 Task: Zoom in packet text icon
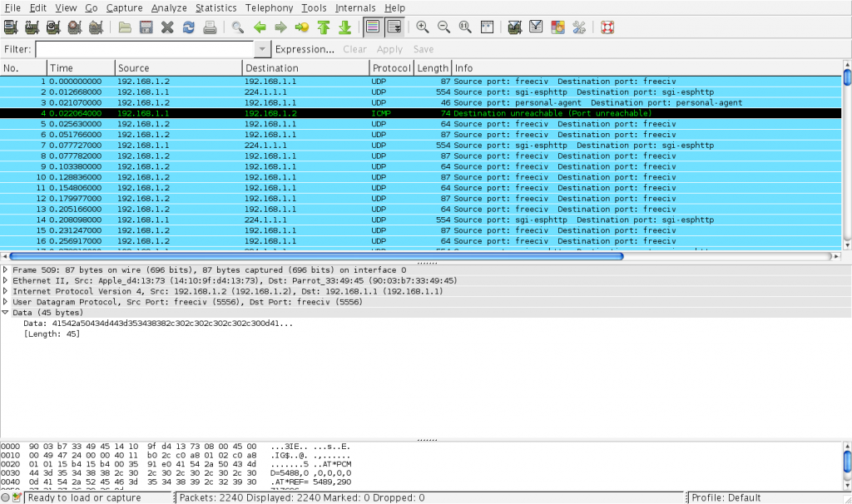422,27
